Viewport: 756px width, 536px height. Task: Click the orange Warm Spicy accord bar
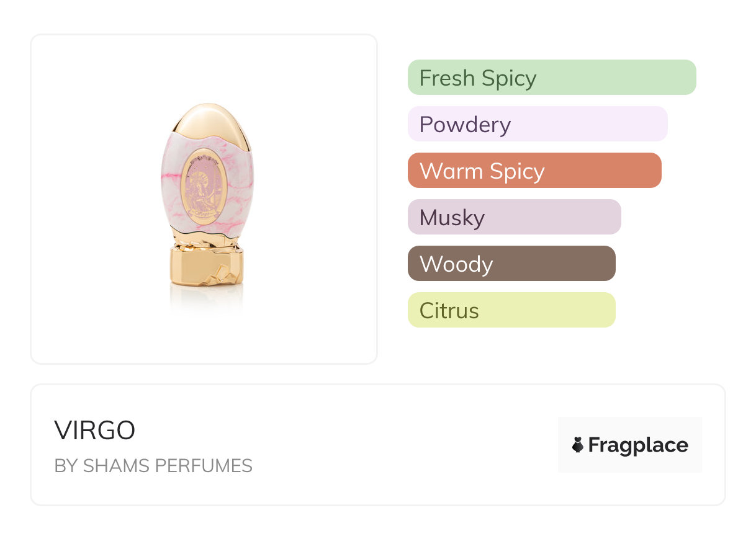534,171
